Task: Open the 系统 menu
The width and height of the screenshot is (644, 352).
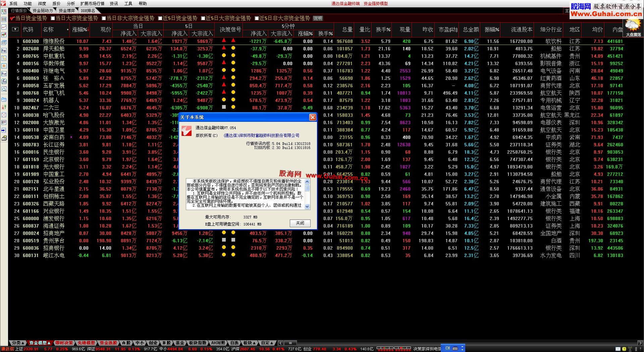Action: click(13, 4)
